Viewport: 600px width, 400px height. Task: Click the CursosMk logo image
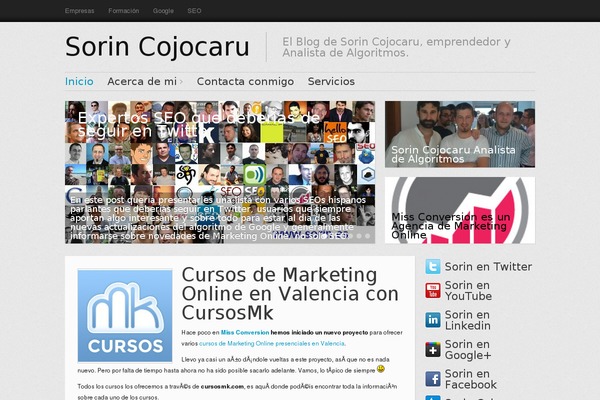tap(125, 316)
